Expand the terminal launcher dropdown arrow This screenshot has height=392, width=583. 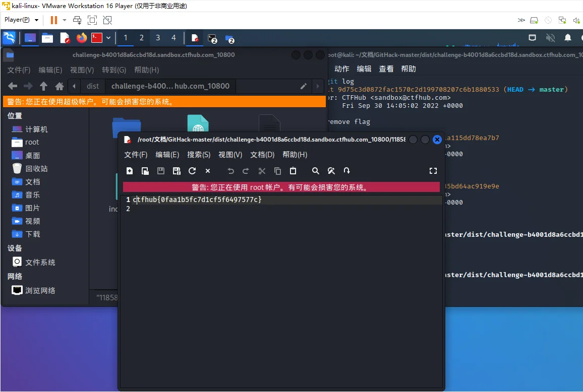coord(108,38)
